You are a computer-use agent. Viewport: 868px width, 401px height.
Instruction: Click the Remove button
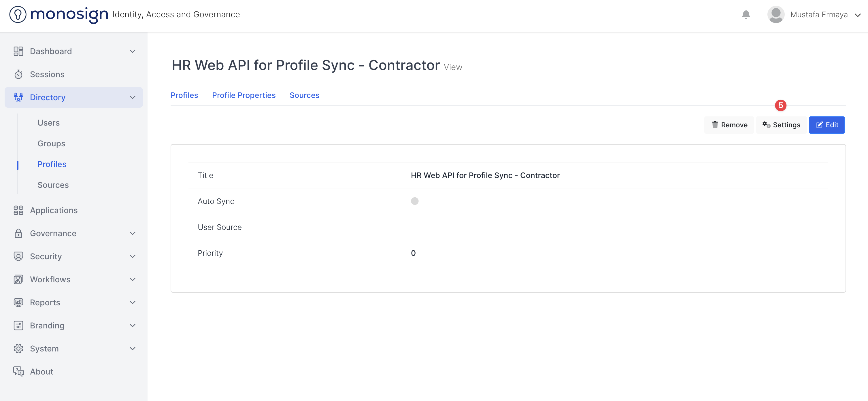pyautogui.click(x=729, y=125)
